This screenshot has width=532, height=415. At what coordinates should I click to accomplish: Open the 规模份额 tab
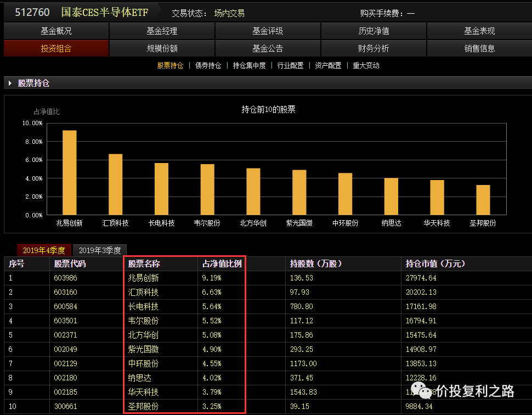click(x=162, y=48)
